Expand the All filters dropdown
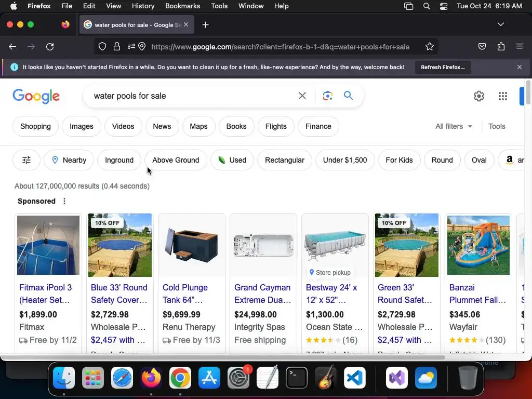The width and height of the screenshot is (532, 399). pos(454,126)
